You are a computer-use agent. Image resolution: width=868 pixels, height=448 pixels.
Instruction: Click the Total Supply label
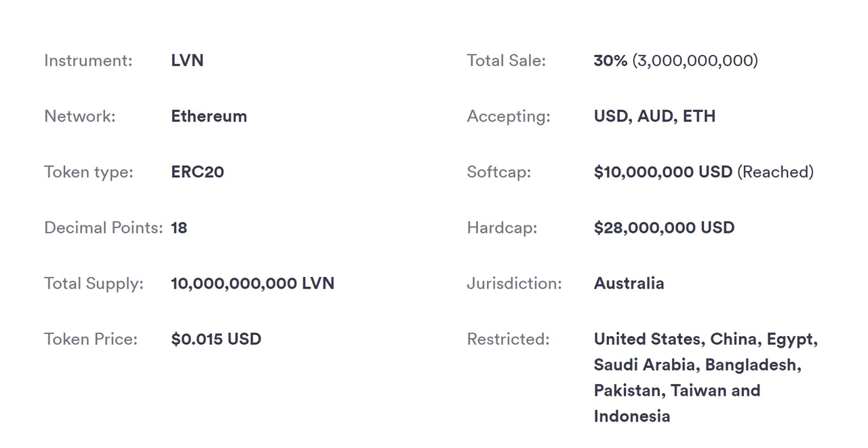94,283
